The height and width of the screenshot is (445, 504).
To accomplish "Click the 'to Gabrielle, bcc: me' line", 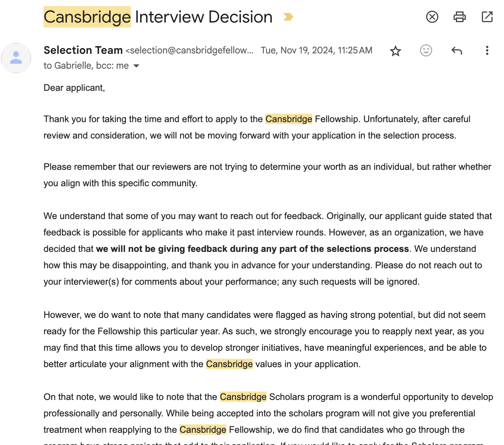I will 86,66.
